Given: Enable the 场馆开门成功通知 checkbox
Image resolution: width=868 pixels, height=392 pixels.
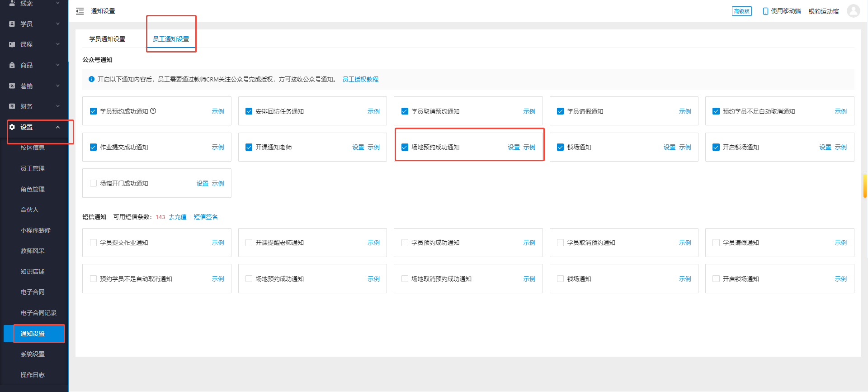Looking at the screenshot, I should coord(93,183).
